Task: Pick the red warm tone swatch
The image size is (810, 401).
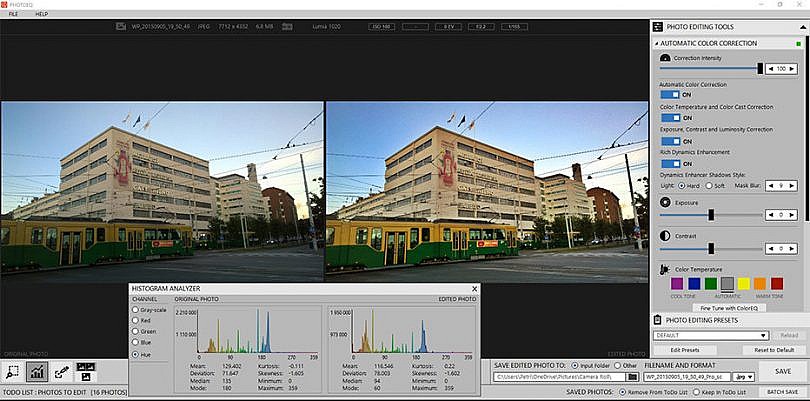Action: (777, 284)
